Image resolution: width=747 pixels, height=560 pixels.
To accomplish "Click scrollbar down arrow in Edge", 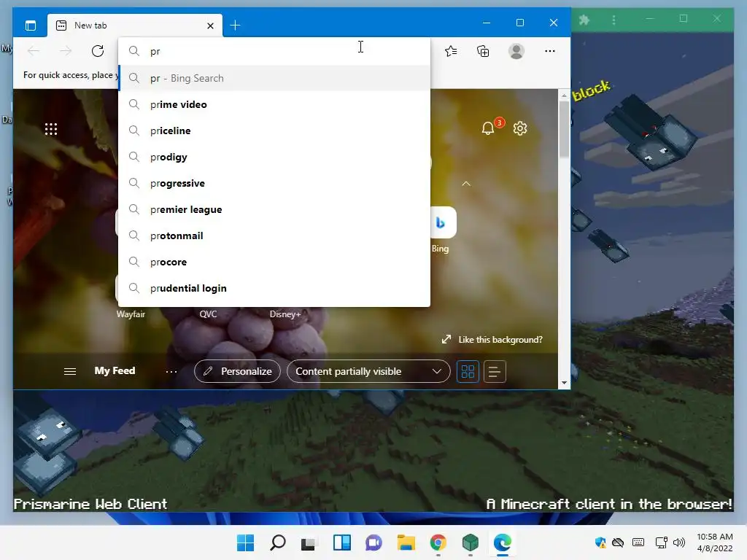I will click(x=564, y=382).
